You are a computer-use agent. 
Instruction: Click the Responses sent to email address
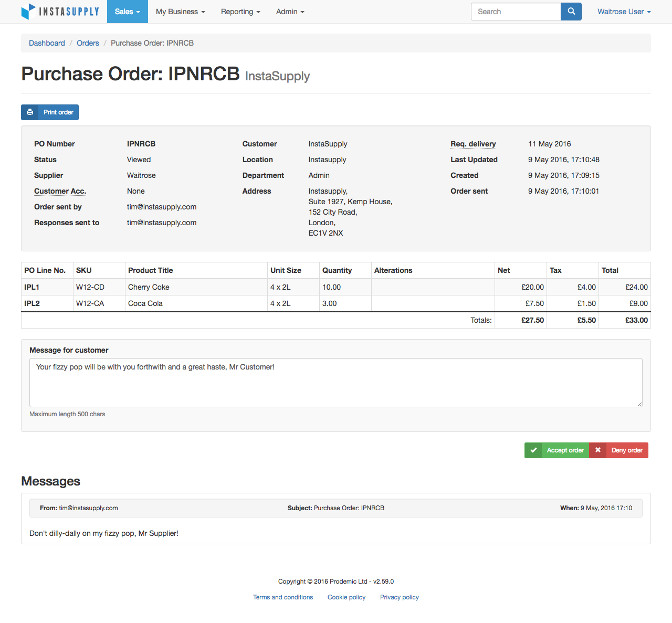[162, 223]
